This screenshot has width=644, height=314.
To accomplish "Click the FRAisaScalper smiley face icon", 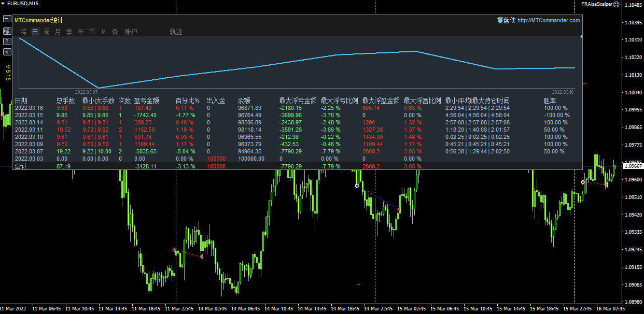I will (x=616, y=4).
